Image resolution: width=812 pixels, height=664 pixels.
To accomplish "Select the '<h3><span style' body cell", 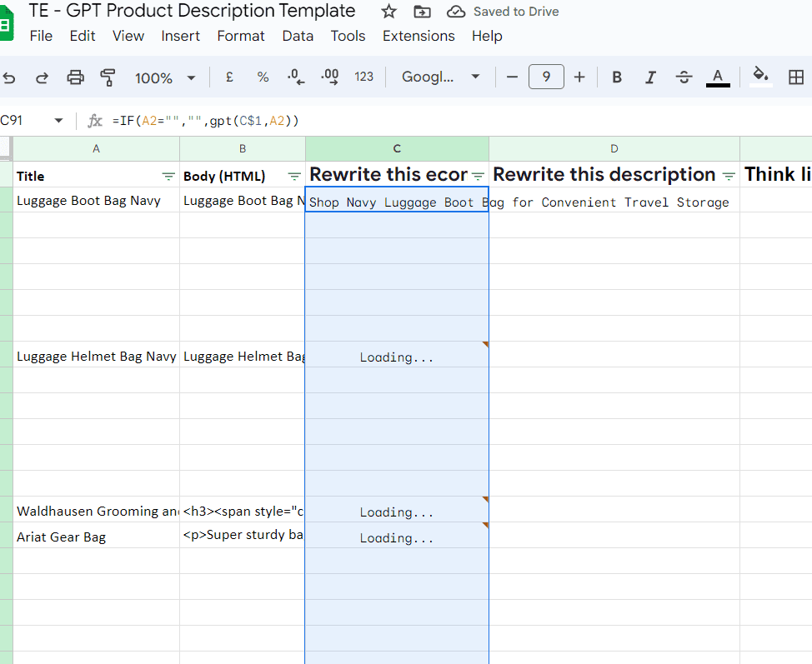I will point(243,509).
